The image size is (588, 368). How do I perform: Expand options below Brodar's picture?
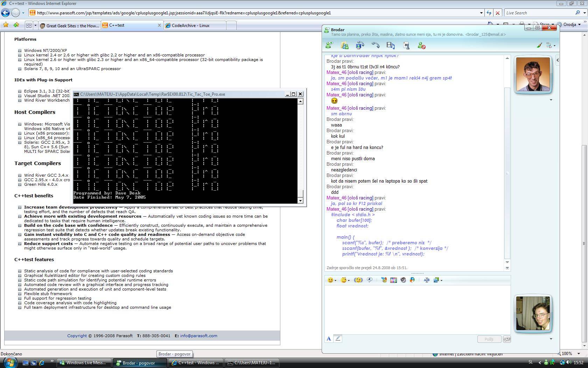551,100
